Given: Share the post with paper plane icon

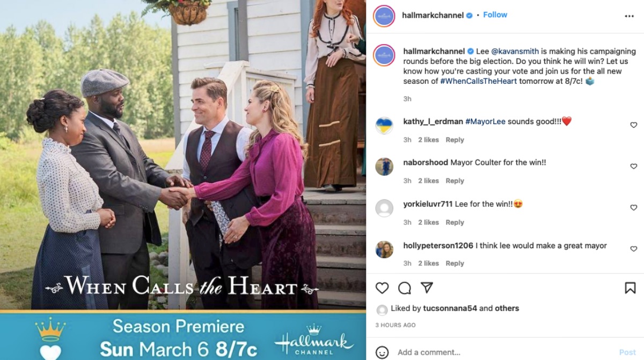Looking at the screenshot, I should pyautogui.click(x=427, y=287).
